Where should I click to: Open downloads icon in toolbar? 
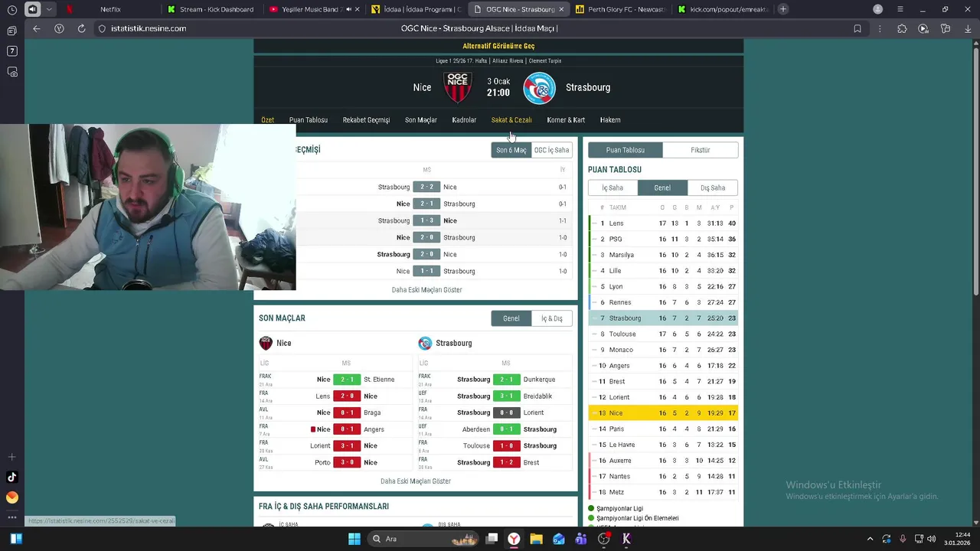pyautogui.click(x=967, y=28)
